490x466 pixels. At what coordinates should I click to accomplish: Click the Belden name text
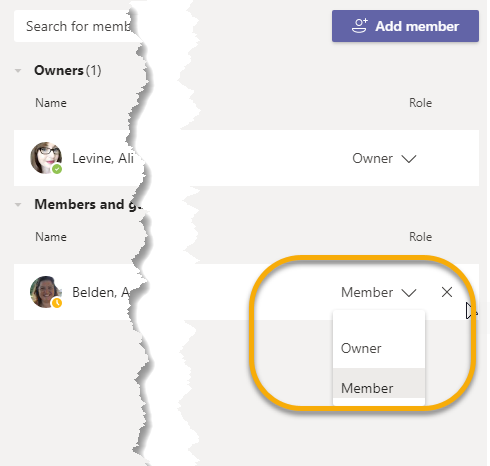(101, 292)
